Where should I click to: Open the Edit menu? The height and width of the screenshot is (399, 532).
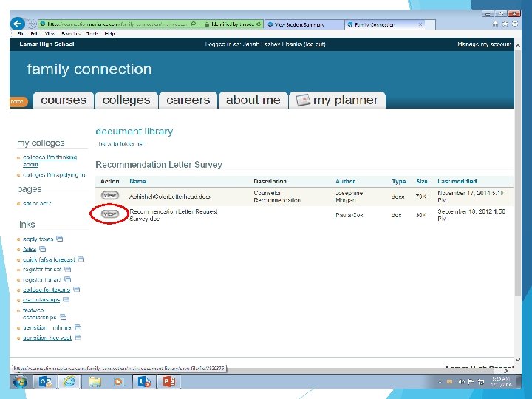click(x=34, y=33)
